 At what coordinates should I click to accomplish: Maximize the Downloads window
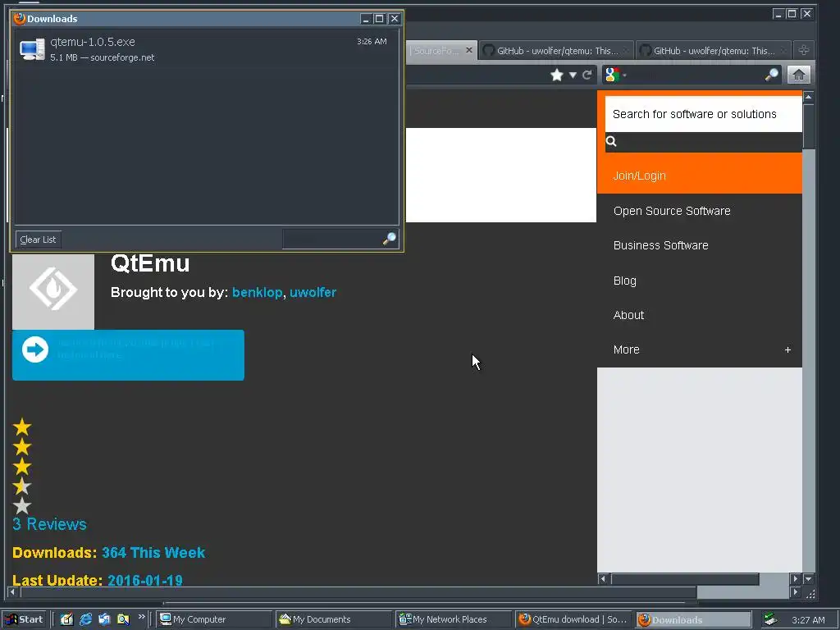pos(380,19)
